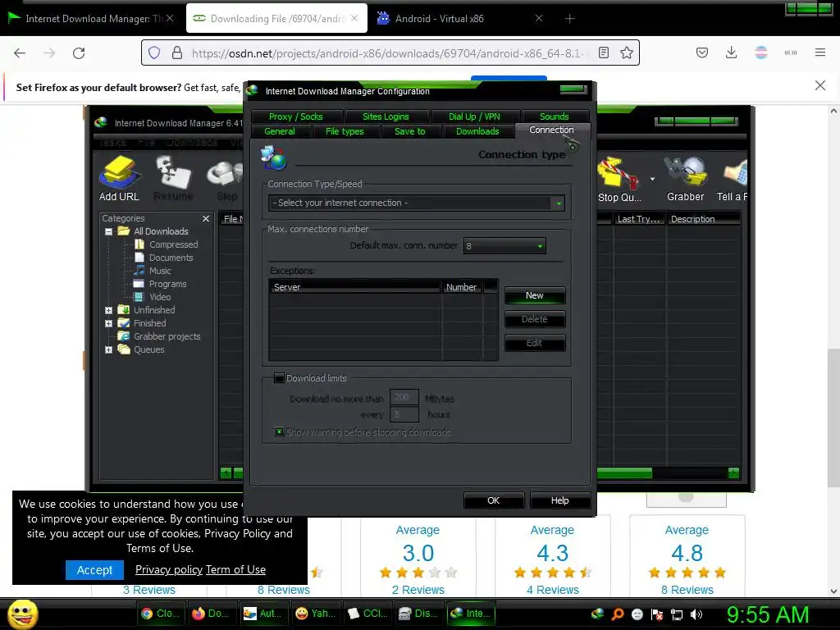Toggle reader view icon in address bar

point(604,52)
